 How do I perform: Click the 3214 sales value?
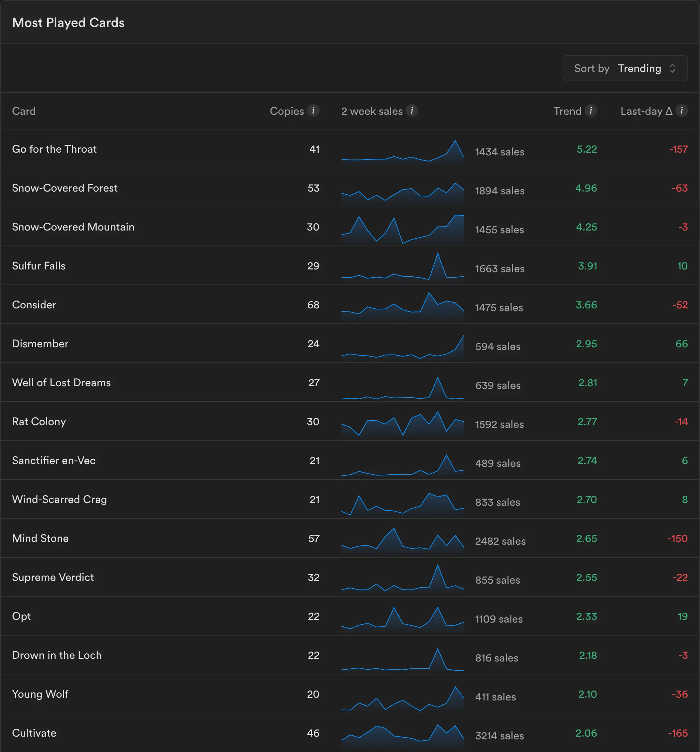tap(500, 736)
